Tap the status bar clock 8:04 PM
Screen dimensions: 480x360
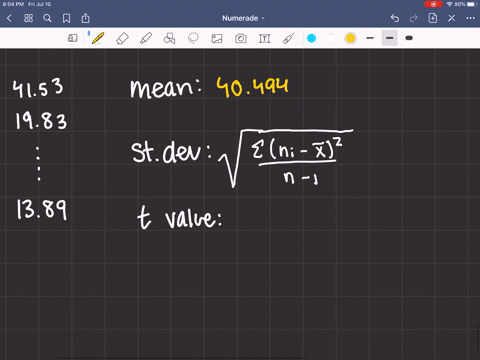[13, 4]
